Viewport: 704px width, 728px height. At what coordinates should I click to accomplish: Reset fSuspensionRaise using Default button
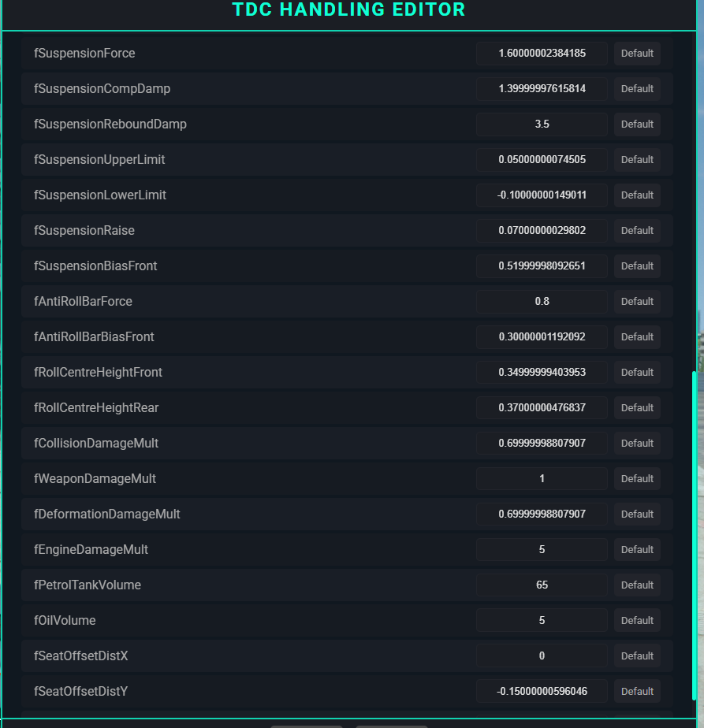637,231
